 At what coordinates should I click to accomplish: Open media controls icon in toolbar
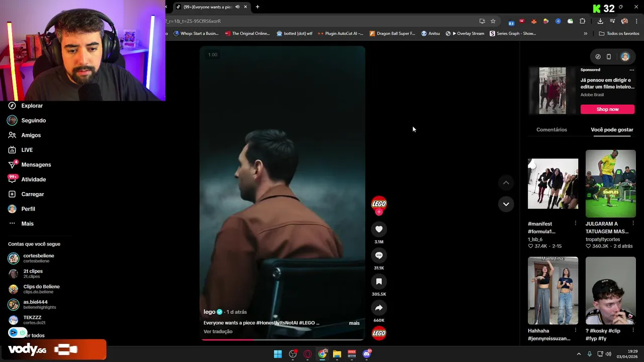tap(612, 21)
